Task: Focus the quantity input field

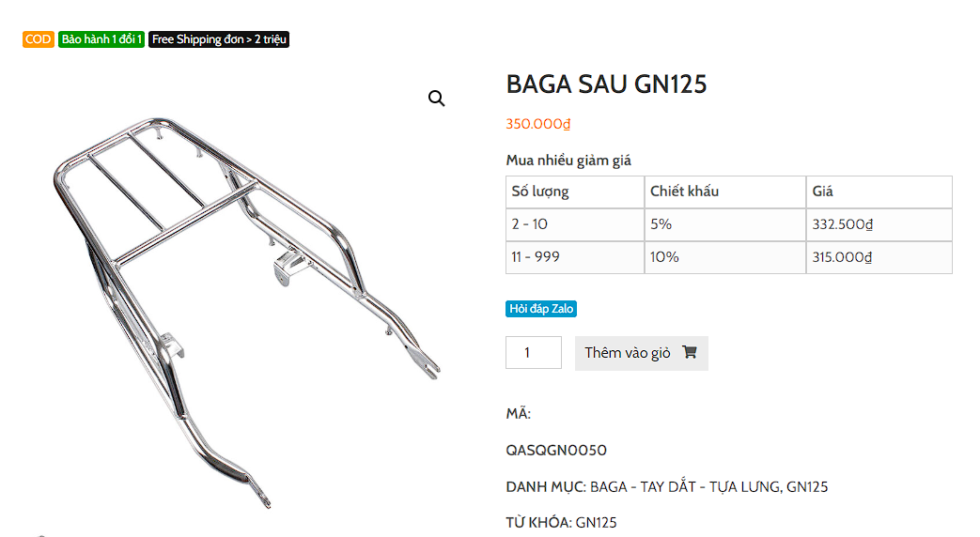Action: pos(534,353)
